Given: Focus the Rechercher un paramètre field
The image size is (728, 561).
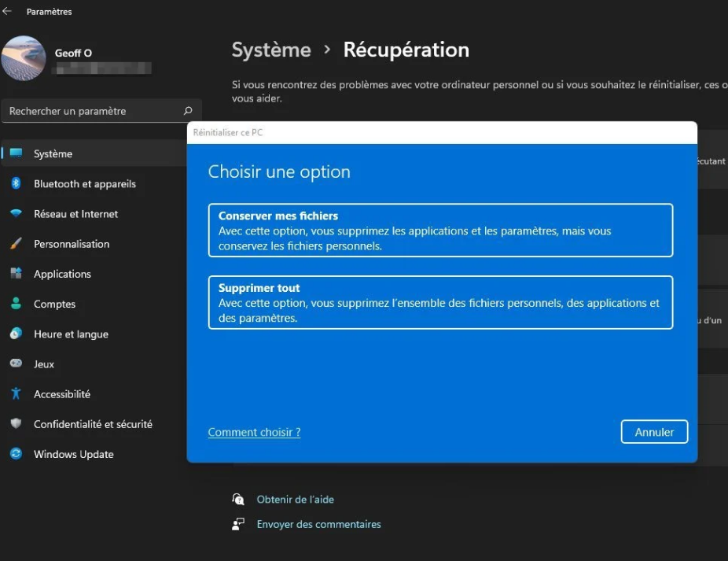Looking at the screenshot, I should [94, 111].
